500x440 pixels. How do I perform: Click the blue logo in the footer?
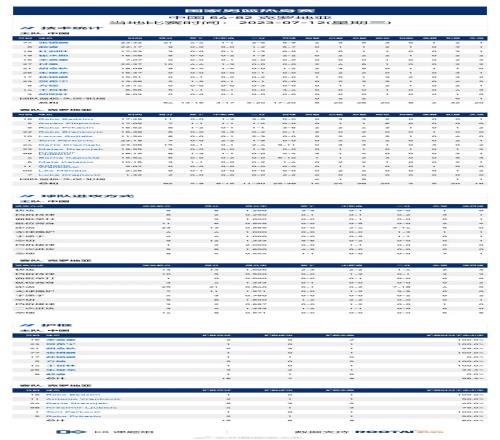pyautogui.click(x=71, y=432)
